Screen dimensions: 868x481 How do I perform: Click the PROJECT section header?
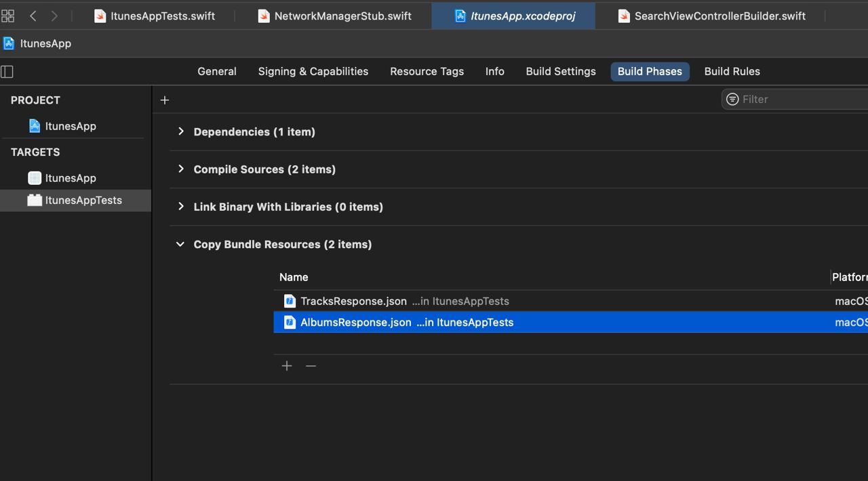[x=35, y=100]
